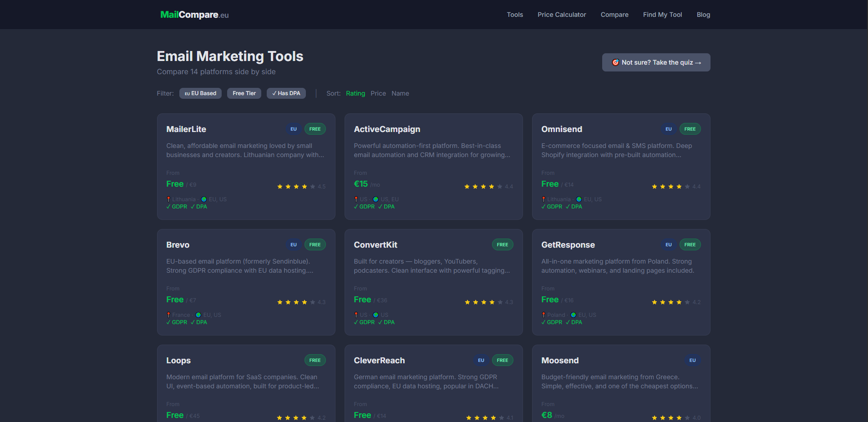The width and height of the screenshot is (868, 422).
Task: Toggle the EU Based filter
Action: [x=200, y=93]
